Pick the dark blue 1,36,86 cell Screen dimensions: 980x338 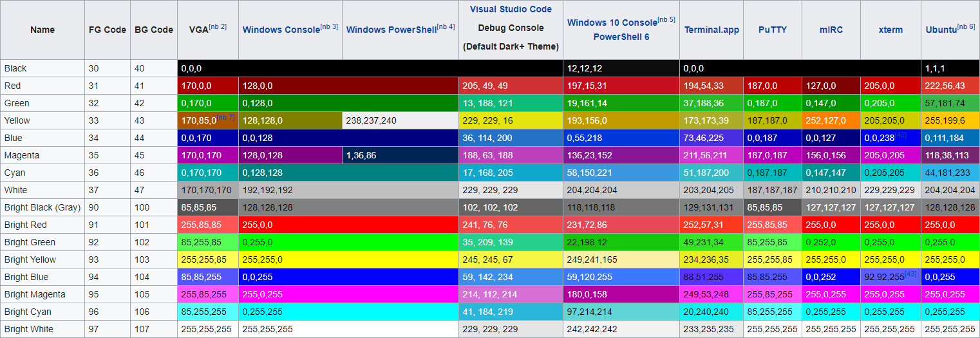[x=400, y=155]
